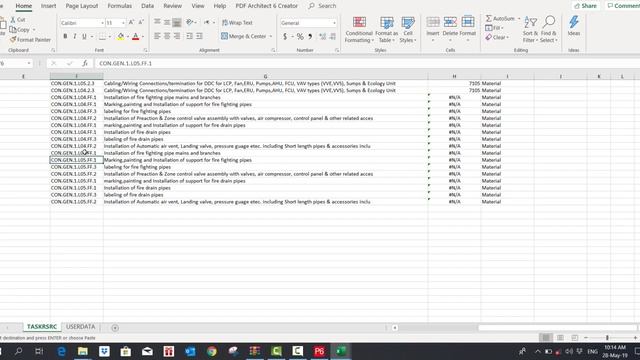Click the Cut command
The image size is (640, 360).
18,20
